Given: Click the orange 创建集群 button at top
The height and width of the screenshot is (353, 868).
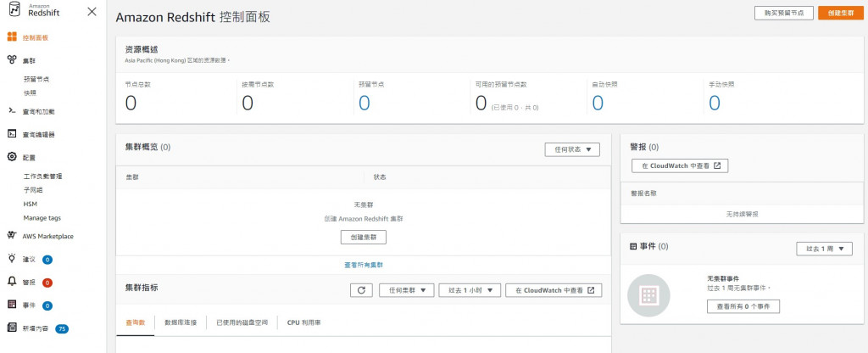Looking at the screenshot, I should (x=840, y=13).
